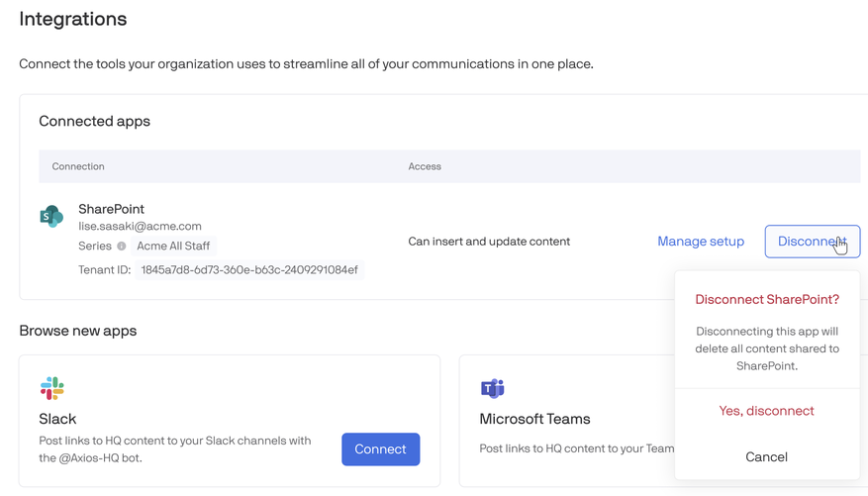Click the Microsoft Teams card title
The width and height of the screenshot is (868, 496).
534,419
